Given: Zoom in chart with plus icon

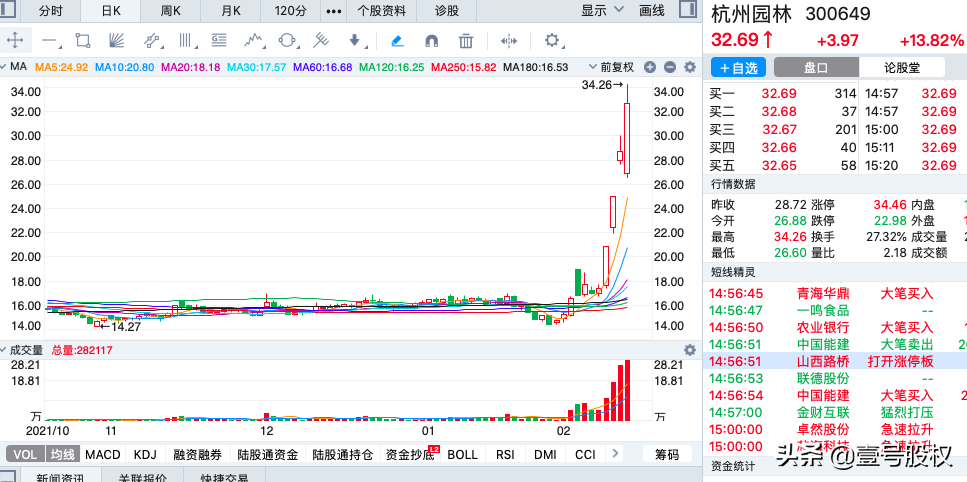Looking at the screenshot, I should coord(649,67).
